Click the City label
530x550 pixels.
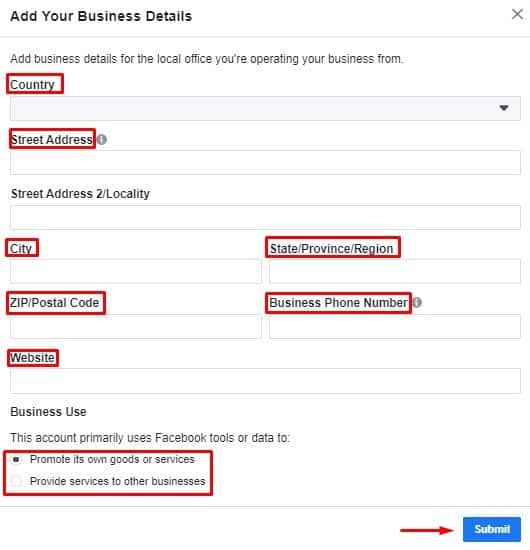pyautogui.click(x=21, y=248)
